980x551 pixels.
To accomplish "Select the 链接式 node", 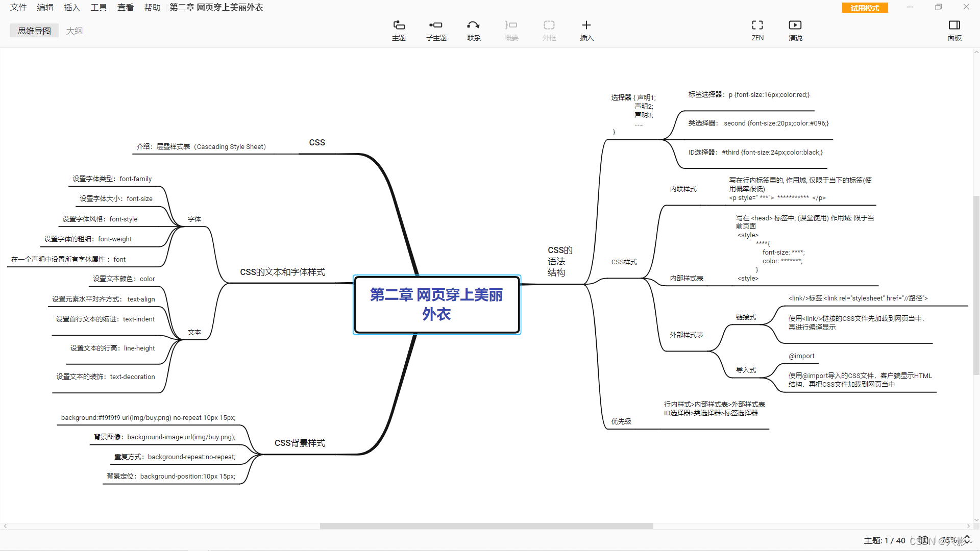I will point(746,317).
